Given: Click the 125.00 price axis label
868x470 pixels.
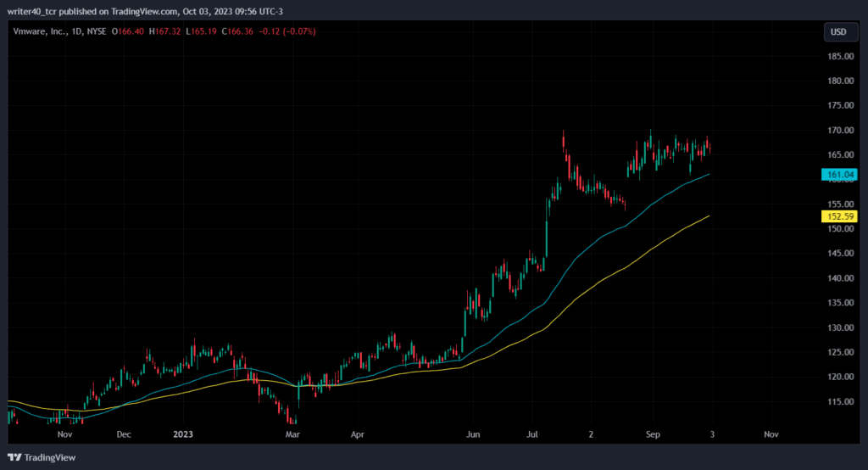Looking at the screenshot, I should (840, 352).
